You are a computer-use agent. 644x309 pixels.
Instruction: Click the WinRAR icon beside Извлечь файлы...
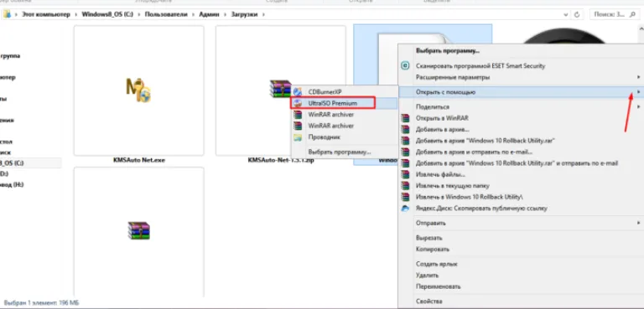[405, 174]
